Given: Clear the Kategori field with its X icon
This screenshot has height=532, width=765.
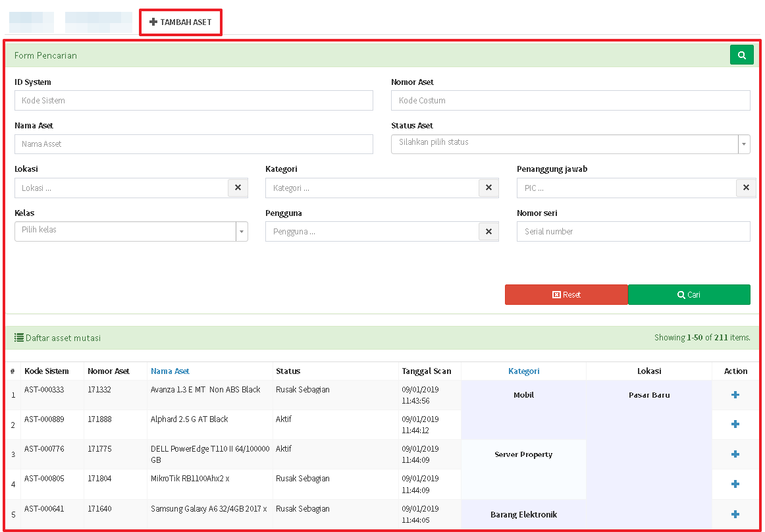Looking at the screenshot, I should (488, 188).
